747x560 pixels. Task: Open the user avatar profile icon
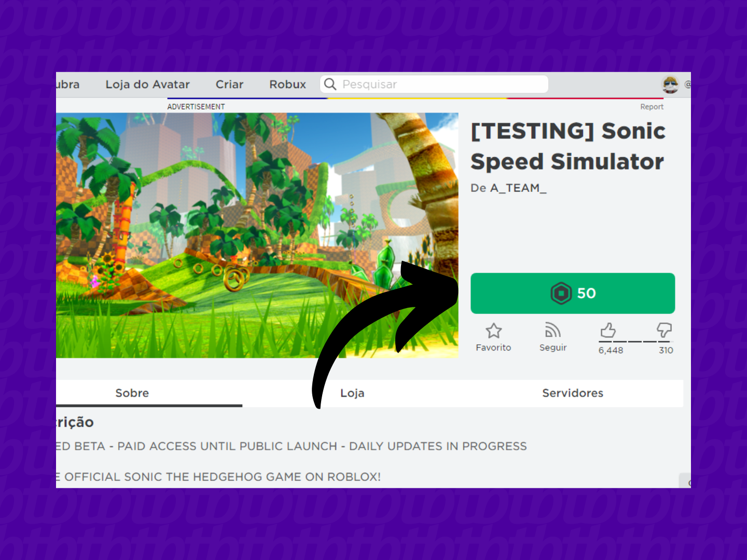point(670,84)
